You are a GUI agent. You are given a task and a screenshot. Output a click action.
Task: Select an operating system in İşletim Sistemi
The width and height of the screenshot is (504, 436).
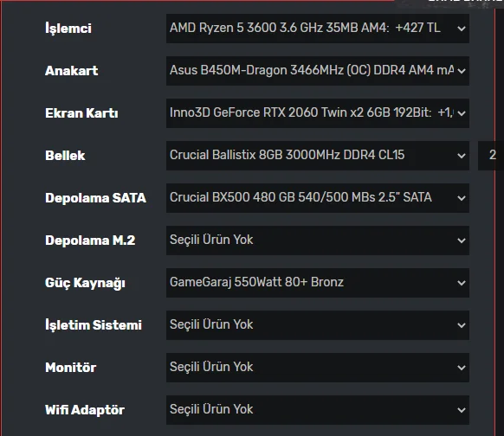[318, 325]
